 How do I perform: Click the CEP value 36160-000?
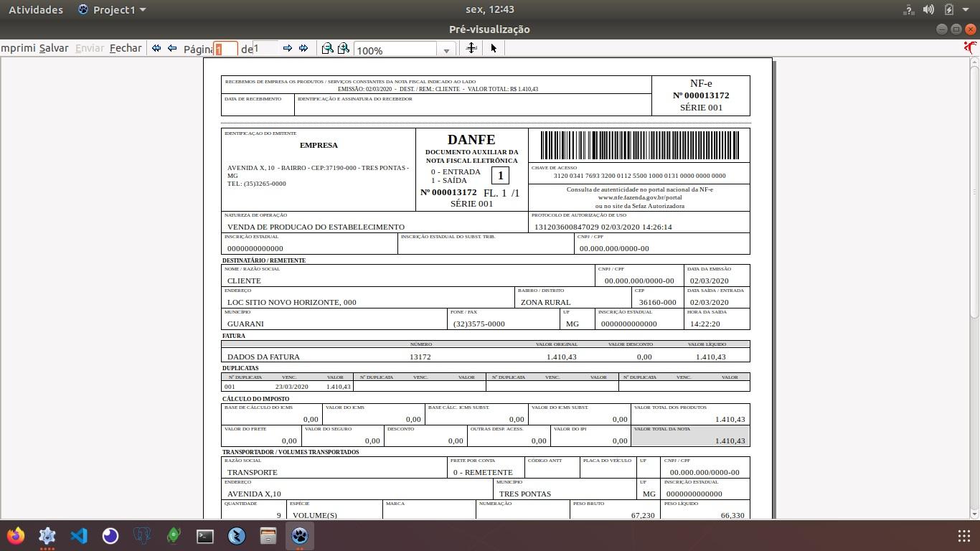658,302
